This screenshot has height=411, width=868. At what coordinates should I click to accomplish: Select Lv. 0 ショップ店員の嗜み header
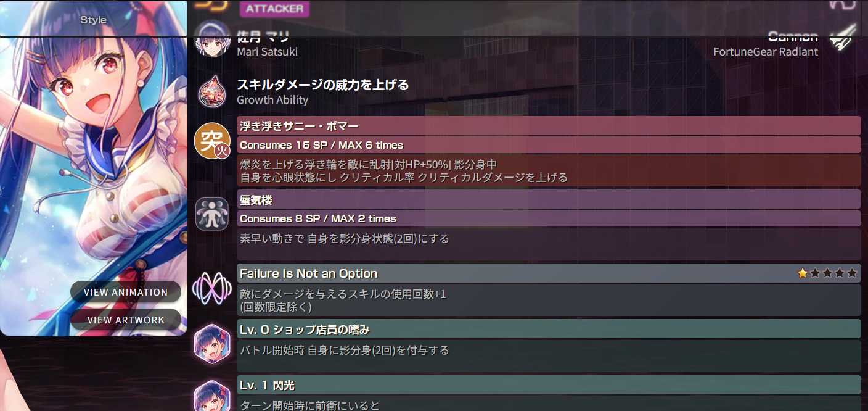[x=549, y=329]
